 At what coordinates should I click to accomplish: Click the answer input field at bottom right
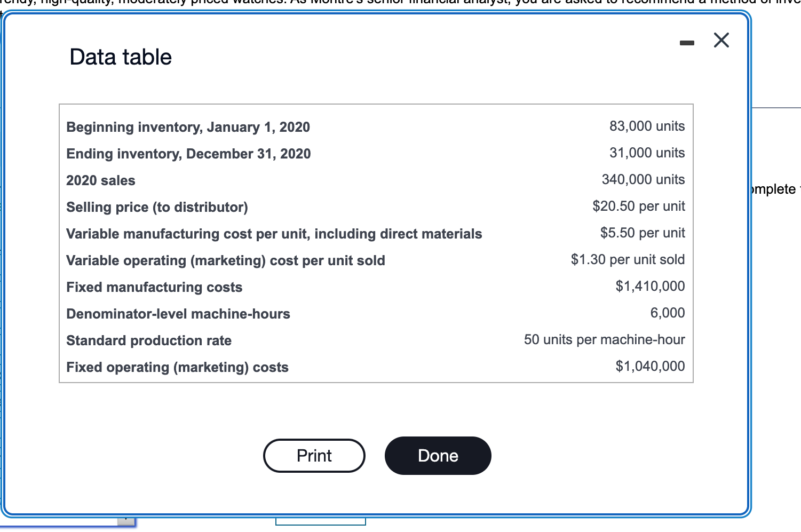(320, 525)
